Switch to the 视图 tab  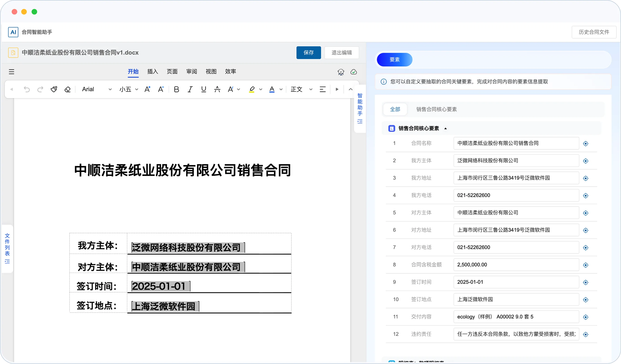pos(211,71)
